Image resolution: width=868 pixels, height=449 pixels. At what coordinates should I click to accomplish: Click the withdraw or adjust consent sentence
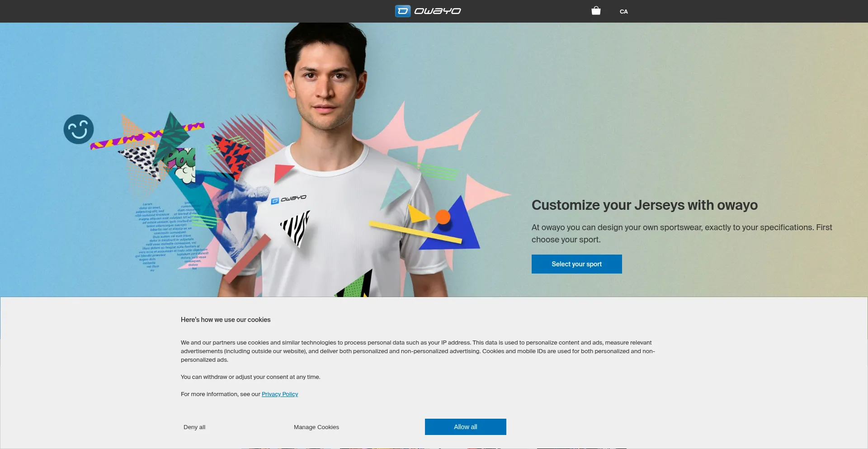[x=250, y=377]
